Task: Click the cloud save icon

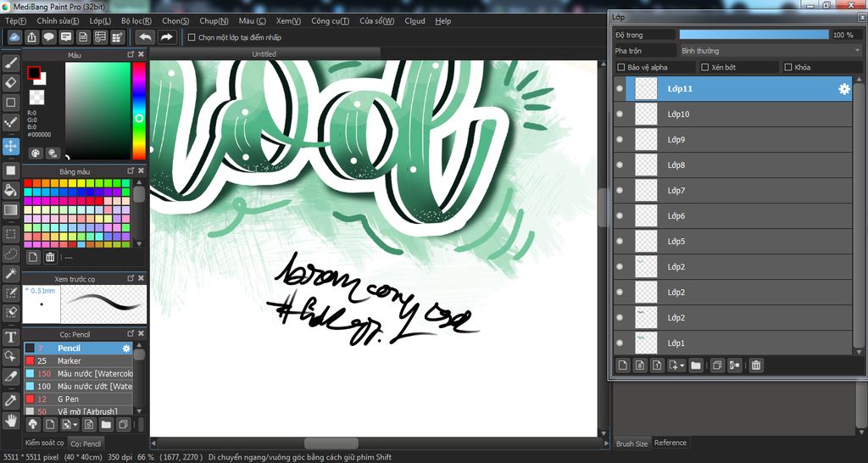Action: pos(15,37)
